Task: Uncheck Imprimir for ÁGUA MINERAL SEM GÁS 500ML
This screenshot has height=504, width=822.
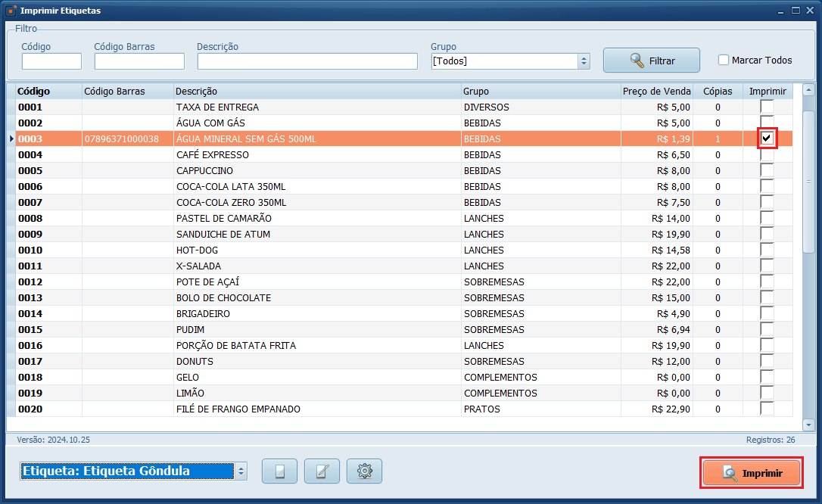Action: coord(767,138)
